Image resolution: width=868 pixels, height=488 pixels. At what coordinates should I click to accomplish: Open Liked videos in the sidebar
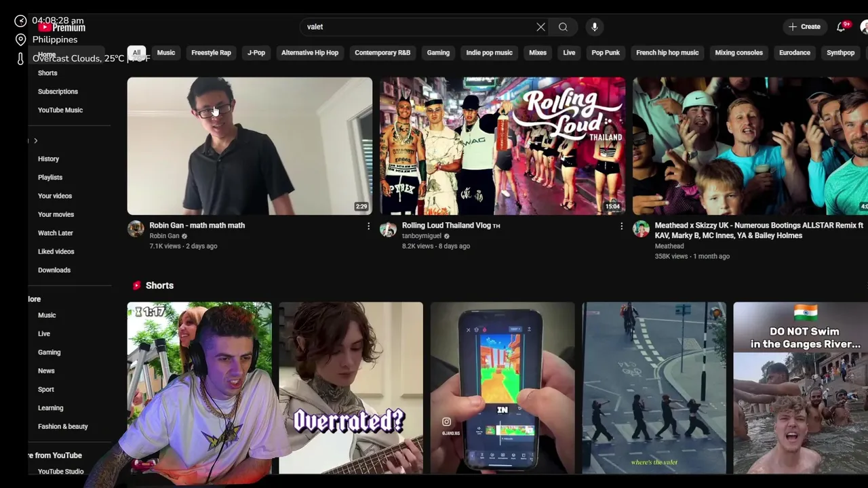click(x=56, y=251)
